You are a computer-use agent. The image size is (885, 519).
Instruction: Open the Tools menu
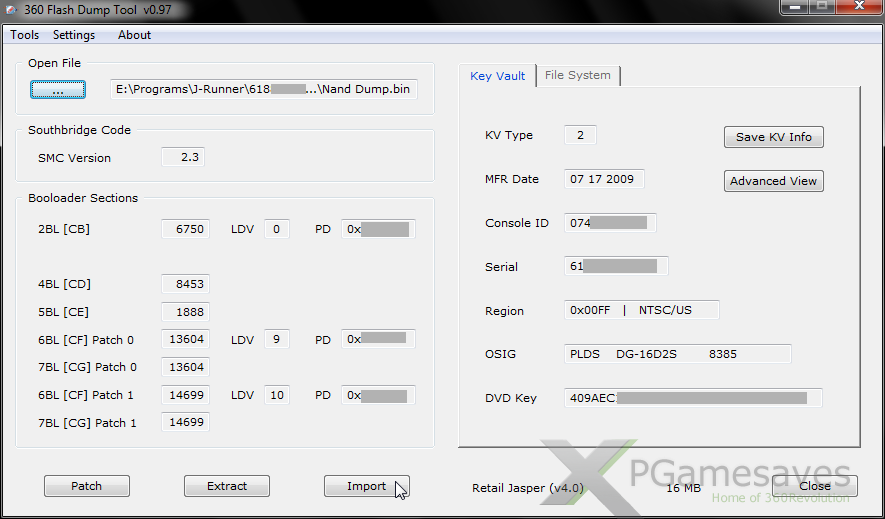pos(25,35)
